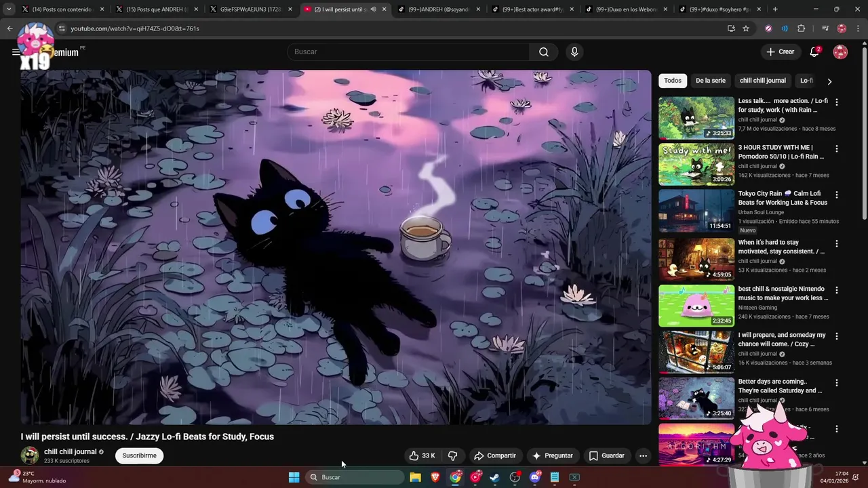Click the YouTube search input field
Image resolution: width=868 pixels, height=488 pixels.
pos(408,52)
